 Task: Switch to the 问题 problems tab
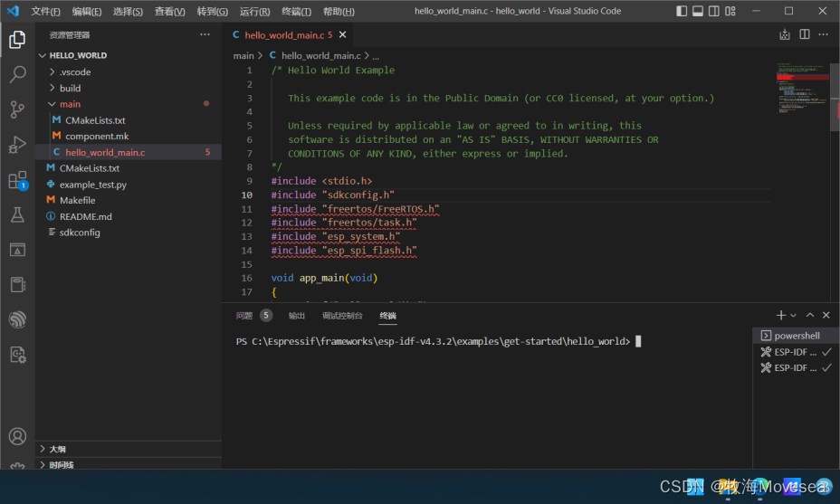point(244,316)
